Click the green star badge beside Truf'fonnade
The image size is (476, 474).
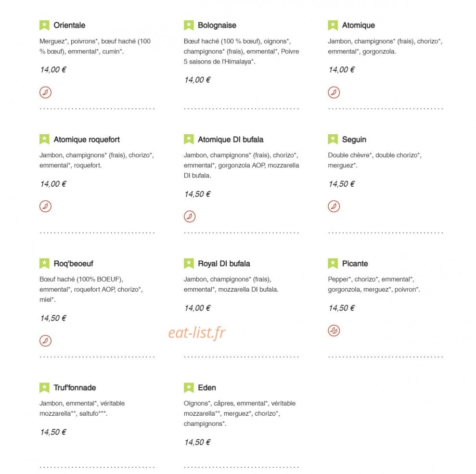coord(44,387)
